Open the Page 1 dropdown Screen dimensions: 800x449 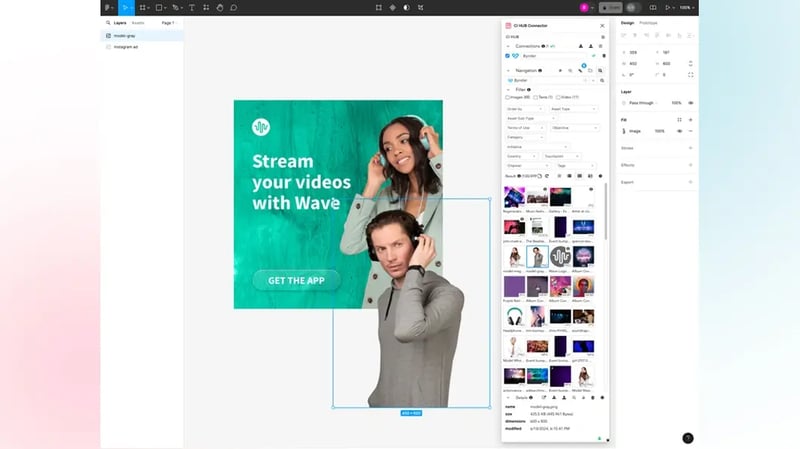point(169,23)
